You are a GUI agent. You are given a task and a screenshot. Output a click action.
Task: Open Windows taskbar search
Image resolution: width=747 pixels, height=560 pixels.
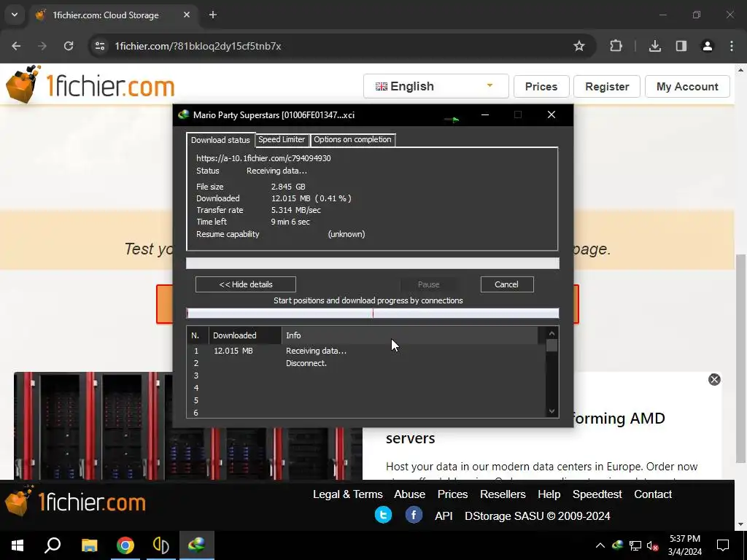(53, 545)
